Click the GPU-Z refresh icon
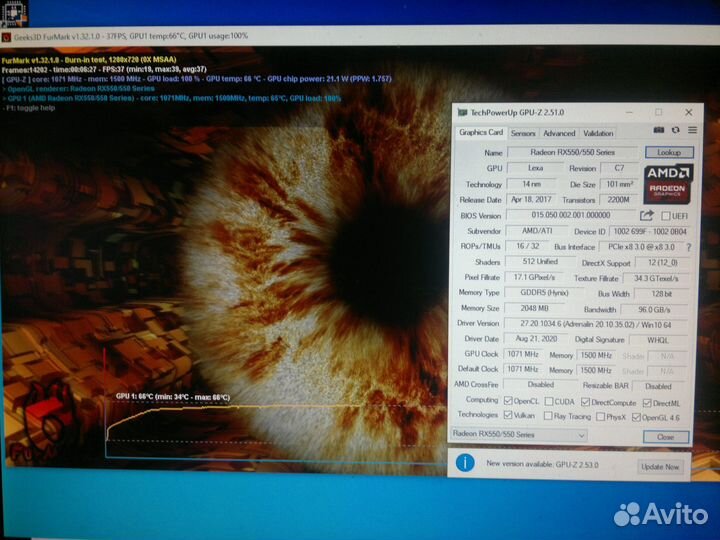 [675, 130]
